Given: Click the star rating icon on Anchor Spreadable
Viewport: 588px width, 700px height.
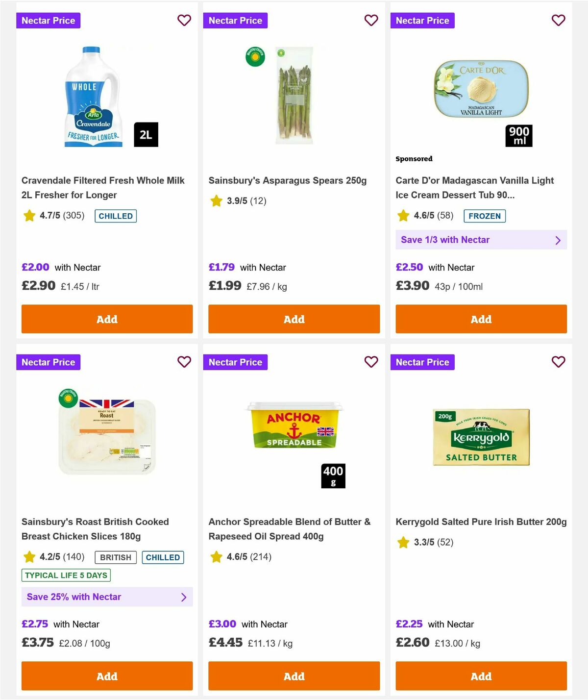Looking at the screenshot, I should [216, 557].
